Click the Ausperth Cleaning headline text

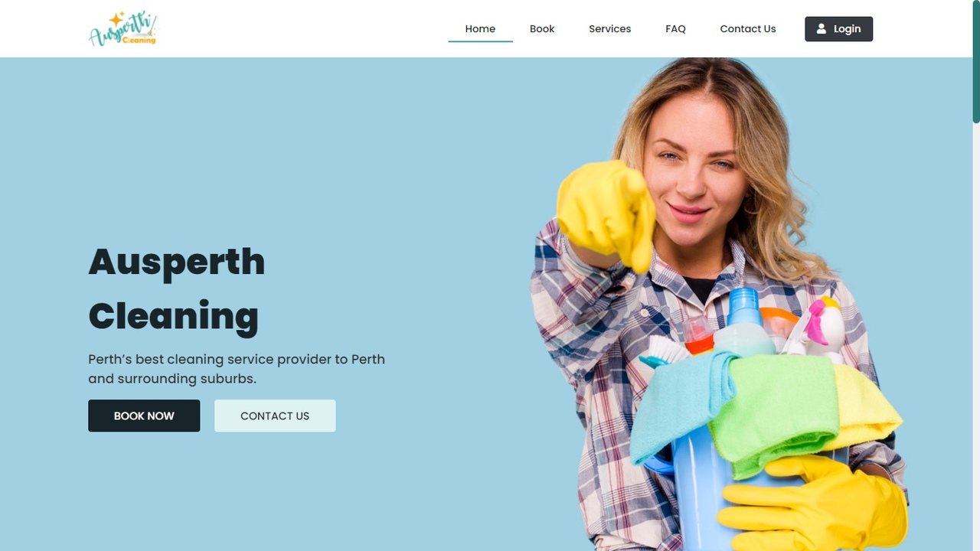coord(177,289)
